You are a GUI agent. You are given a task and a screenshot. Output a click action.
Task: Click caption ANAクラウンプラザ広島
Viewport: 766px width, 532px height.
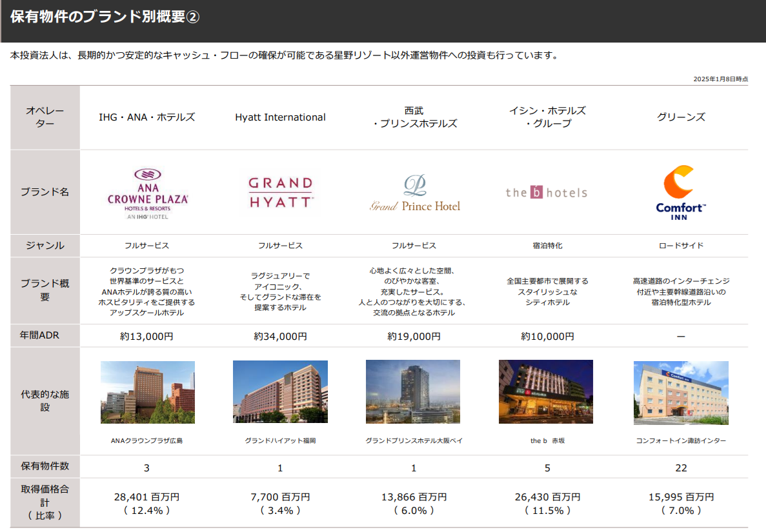click(x=146, y=440)
